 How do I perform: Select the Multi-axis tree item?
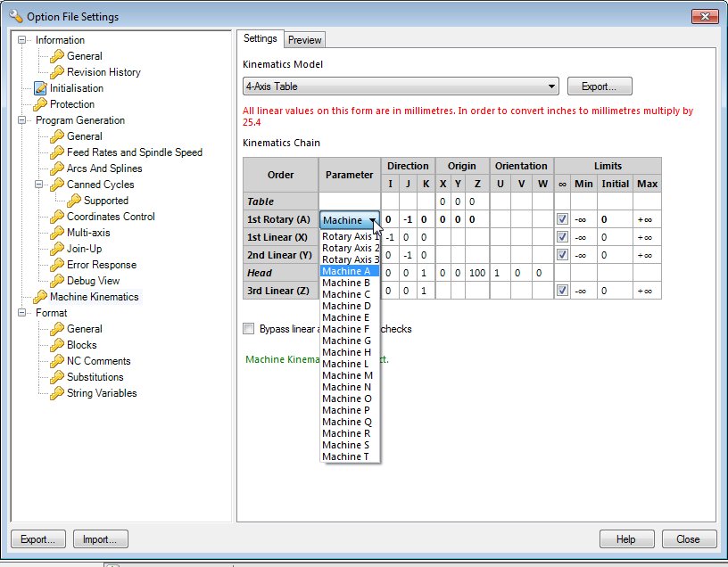click(x=88, y=233)
